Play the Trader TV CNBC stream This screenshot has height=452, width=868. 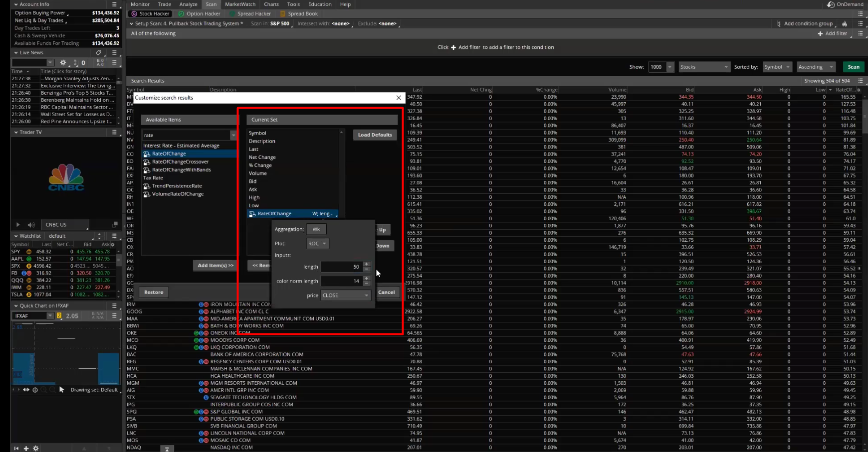pos(18,225)
